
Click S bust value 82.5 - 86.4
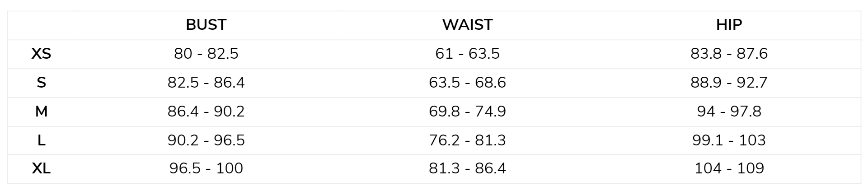pos(206,83)
